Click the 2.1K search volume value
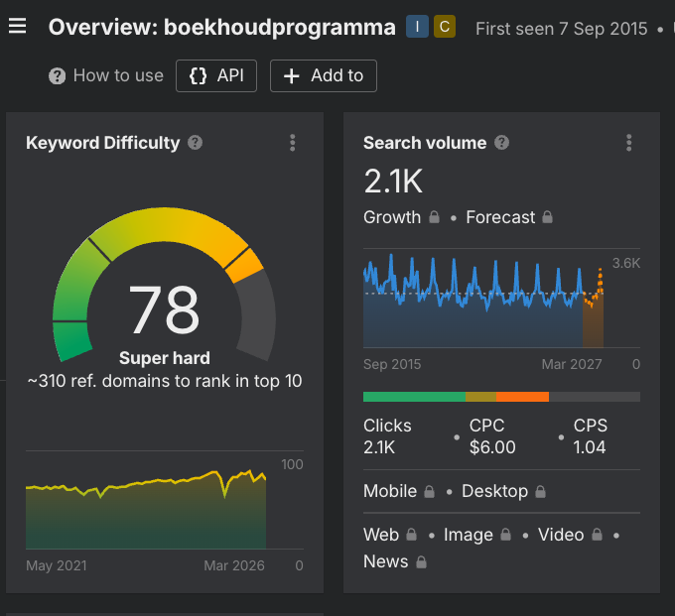Viewport: 675px width, 616px height. [393, 182]
